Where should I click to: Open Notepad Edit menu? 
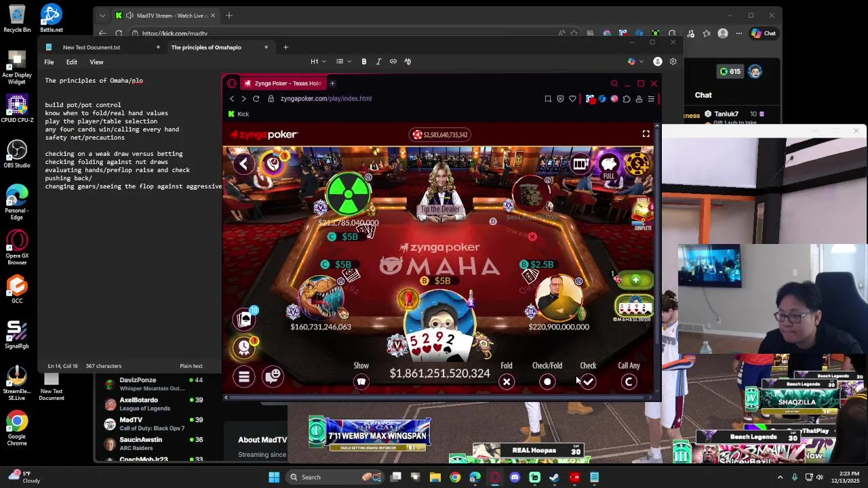[71, 62]
